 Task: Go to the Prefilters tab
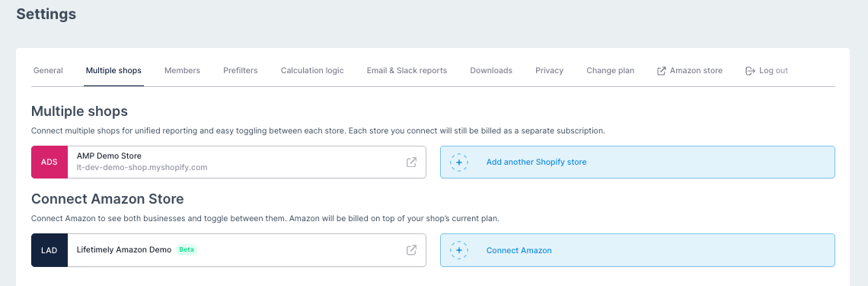241,70
